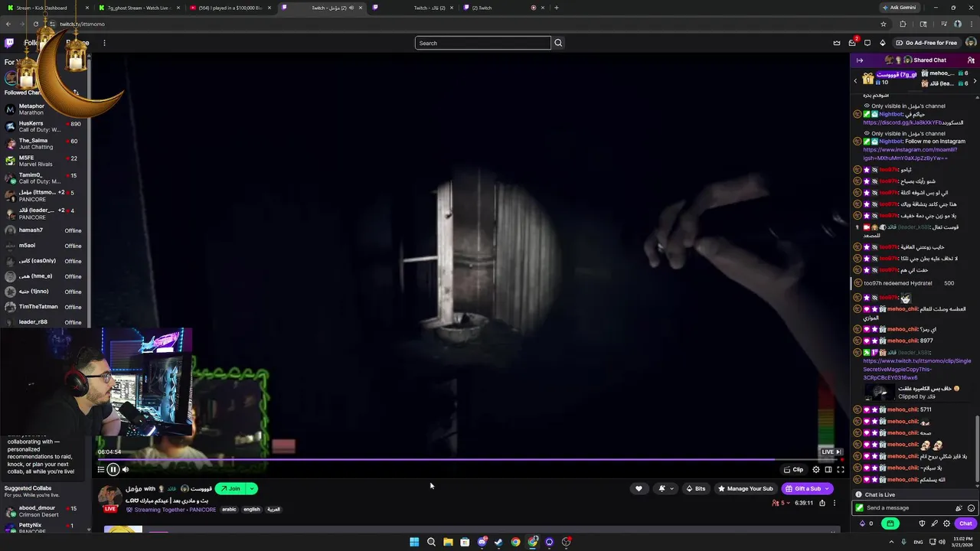The width and height of the screenshot is (980, 551).
Task: Share the stream via the share icon
Action: [822, 503]
